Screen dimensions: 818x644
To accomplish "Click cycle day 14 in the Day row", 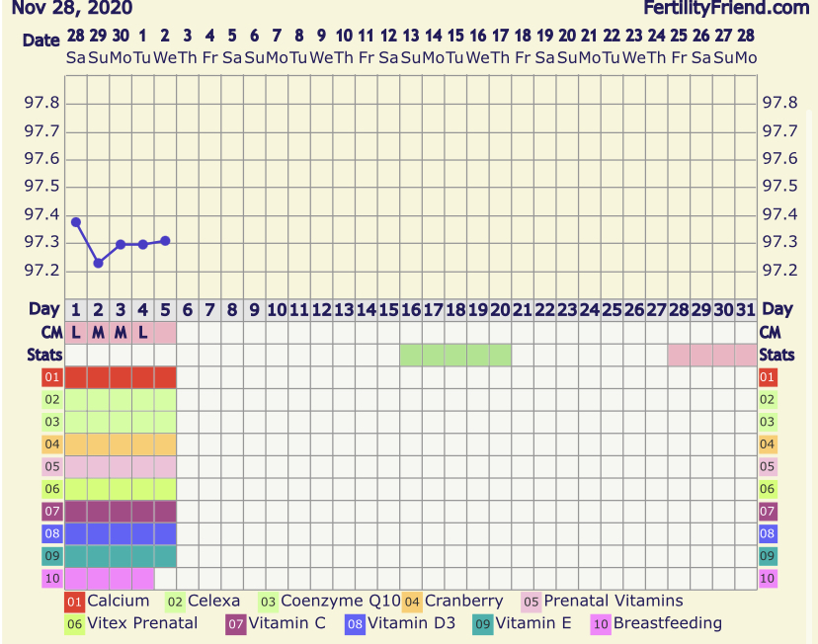I will (x=367, y=310).
